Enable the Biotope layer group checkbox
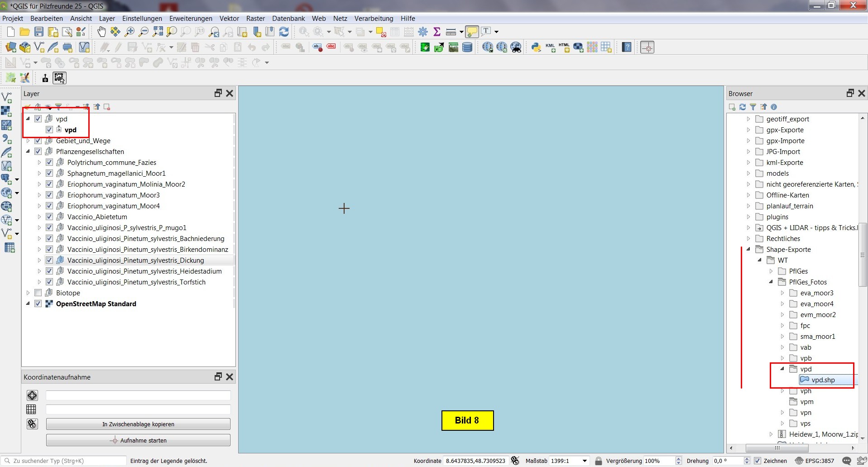The height and width of the screenshot is (467, 868). [38, 293]
